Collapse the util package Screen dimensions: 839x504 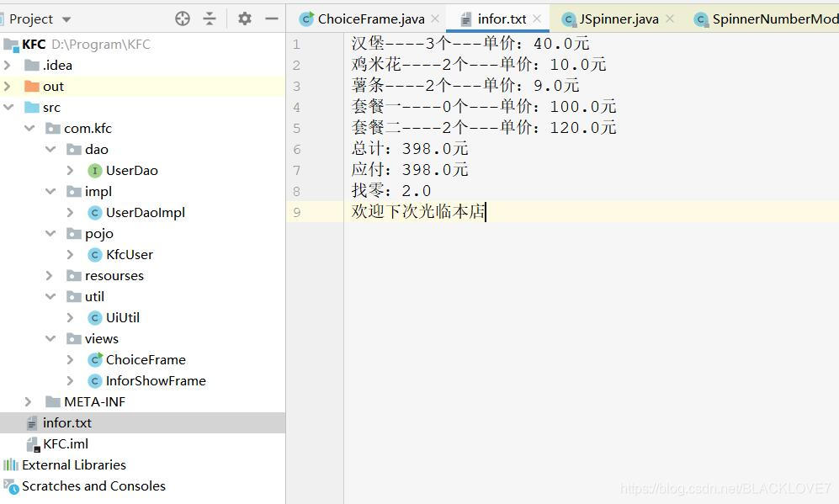click(50, 296)
